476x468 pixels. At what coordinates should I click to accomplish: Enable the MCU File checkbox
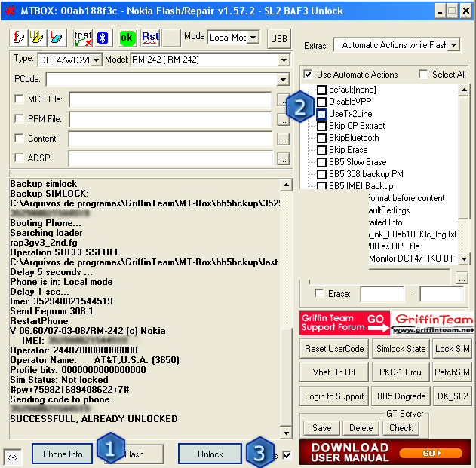coord(19,99)
